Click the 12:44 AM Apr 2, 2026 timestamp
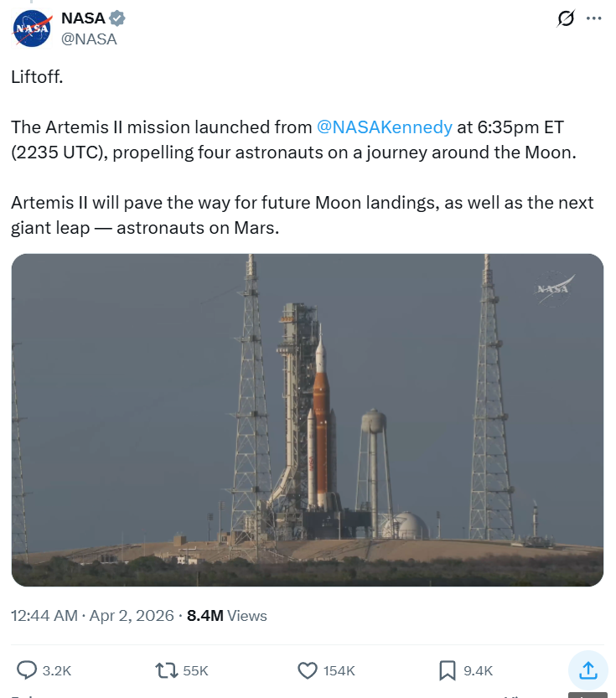 tap(92, 616)
